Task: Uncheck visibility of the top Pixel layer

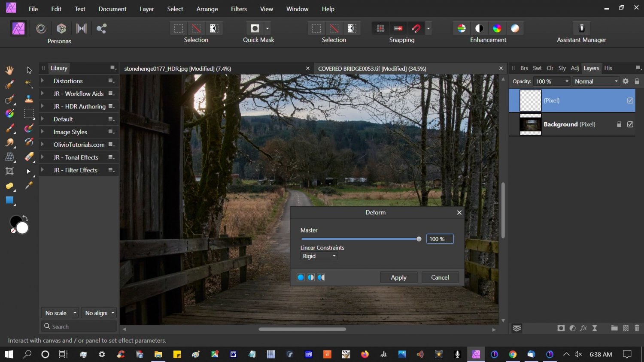Action: (630, 100)
